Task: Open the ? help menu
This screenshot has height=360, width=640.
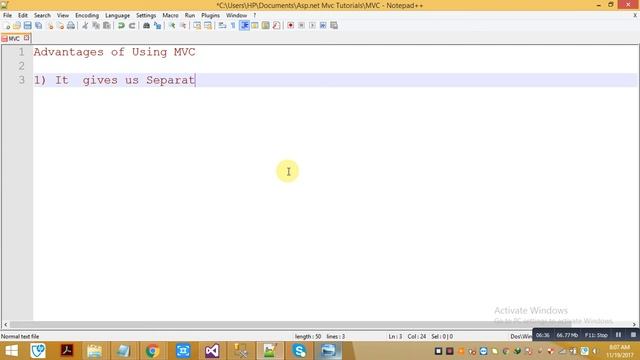Action: pos(255,15)
